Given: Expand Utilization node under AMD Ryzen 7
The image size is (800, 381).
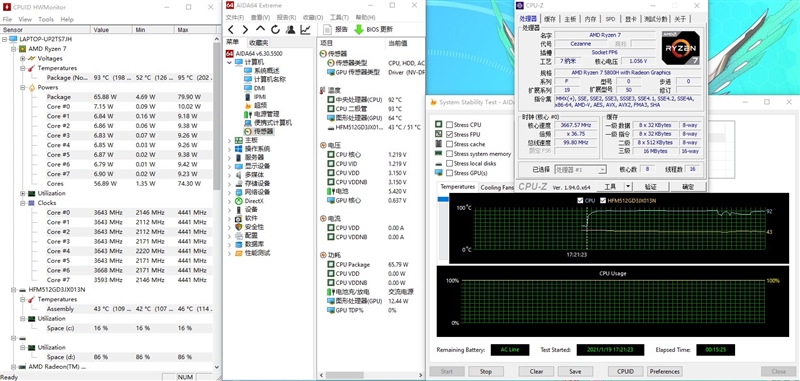Looking at the screenshot, I should tap(22, 193).
